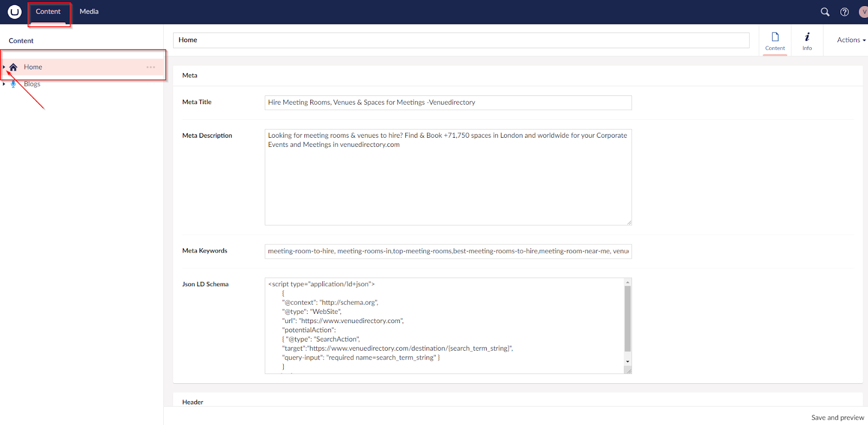Click the user avatar in top bar
868x425 pixels.
(864, 11)
